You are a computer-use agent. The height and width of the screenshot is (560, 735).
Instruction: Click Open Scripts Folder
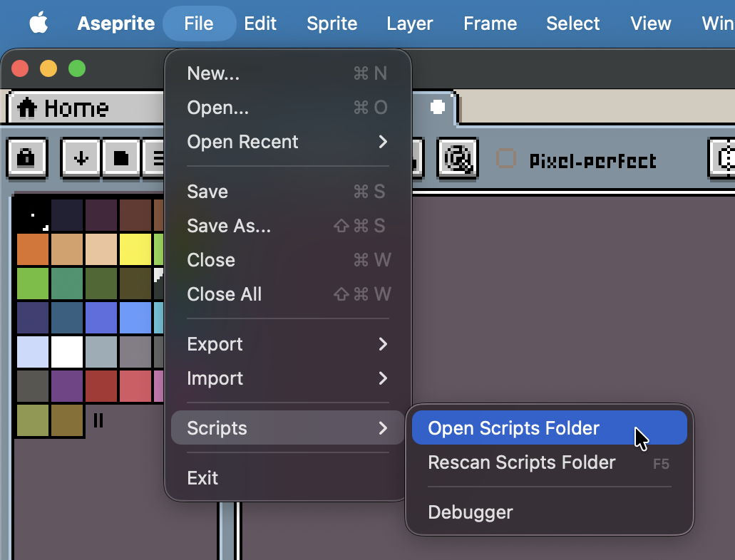(x=550, y=428)
